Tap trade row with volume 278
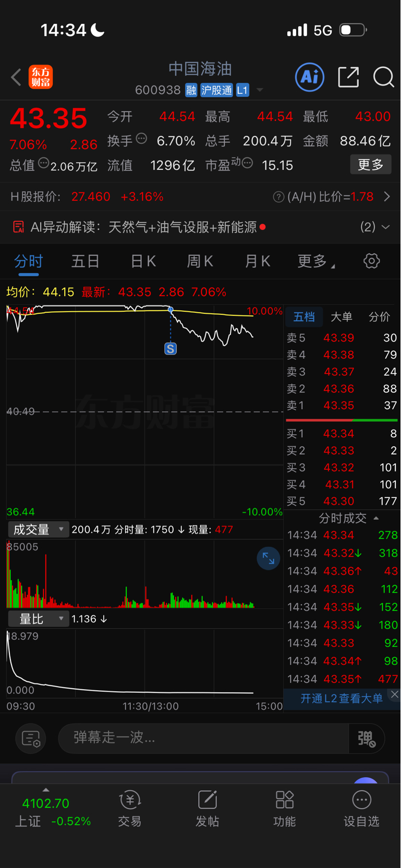The image size is (401, 868). point(342,535)
